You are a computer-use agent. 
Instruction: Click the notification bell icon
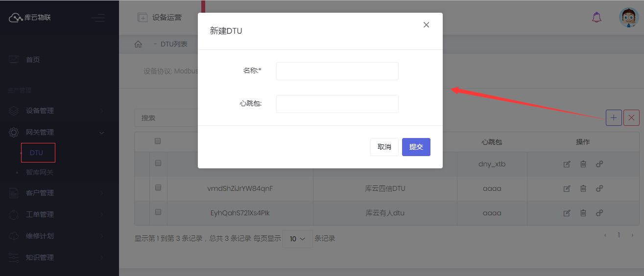point(596,18)
